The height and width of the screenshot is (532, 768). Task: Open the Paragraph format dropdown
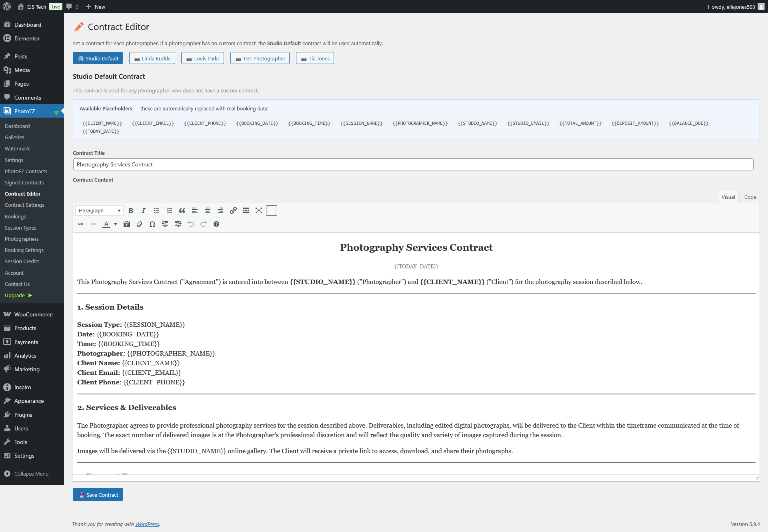click(99, 210)
